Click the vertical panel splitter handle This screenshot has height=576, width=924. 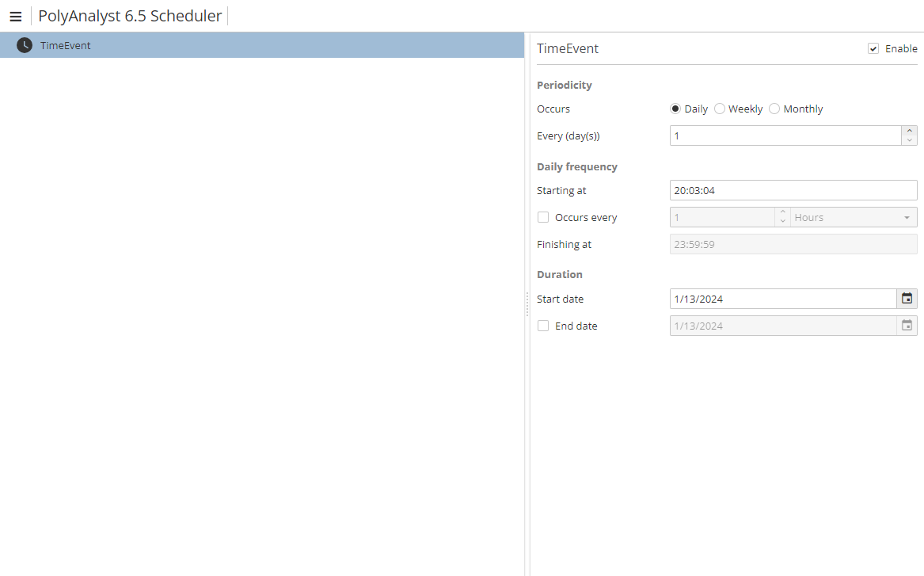[x=527, y=304]
